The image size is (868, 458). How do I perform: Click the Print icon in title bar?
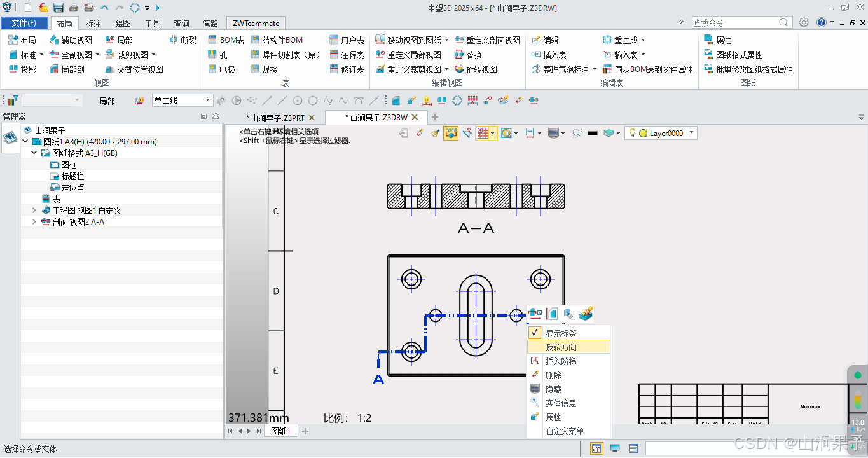[x=74, y=8]
